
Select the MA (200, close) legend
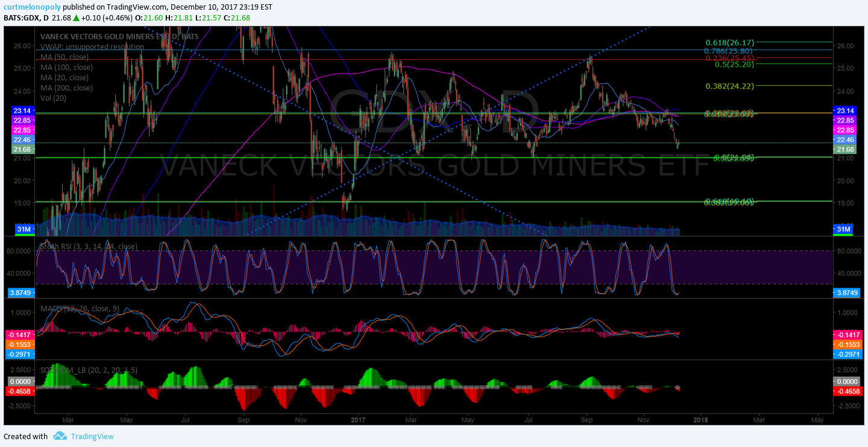click(66, 87)
